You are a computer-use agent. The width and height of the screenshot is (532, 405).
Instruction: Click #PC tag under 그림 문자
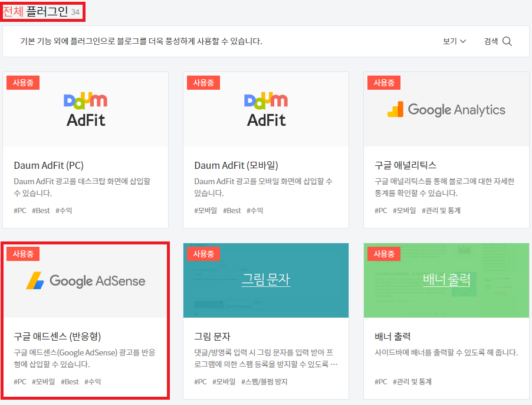tap(201, 381)
